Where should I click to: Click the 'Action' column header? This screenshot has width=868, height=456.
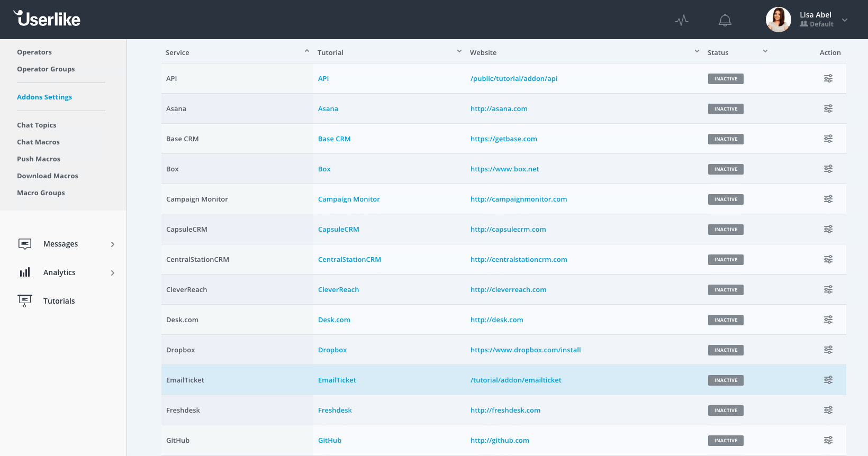830,53
